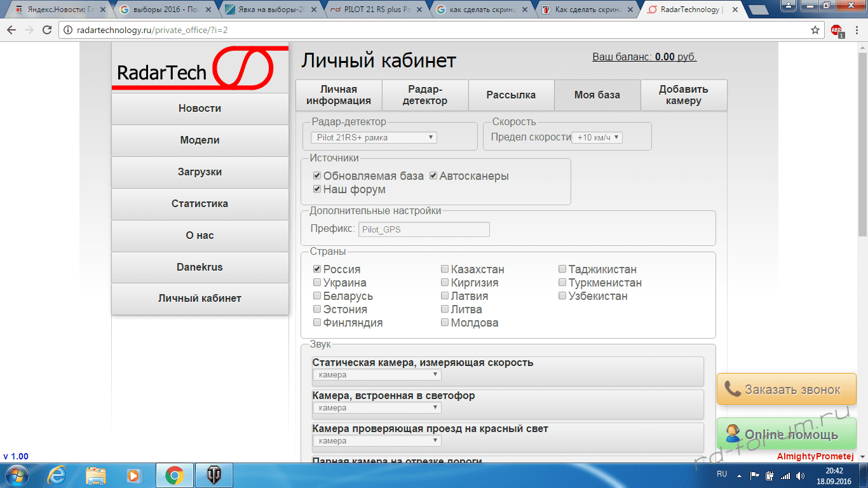Check the Финляндия country checkbox

coord(317,323)
